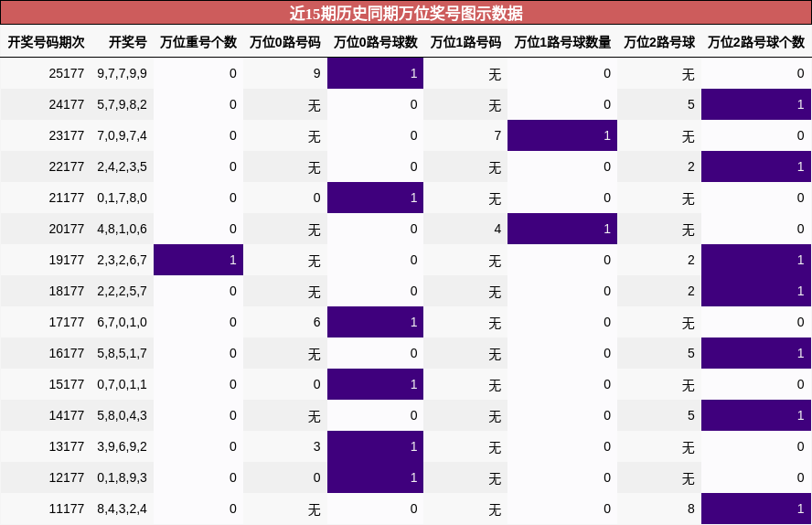Screen dimensions: 812x525
Task: Select period number 23177
Action: pyautogui.click(x=66, y=135)
